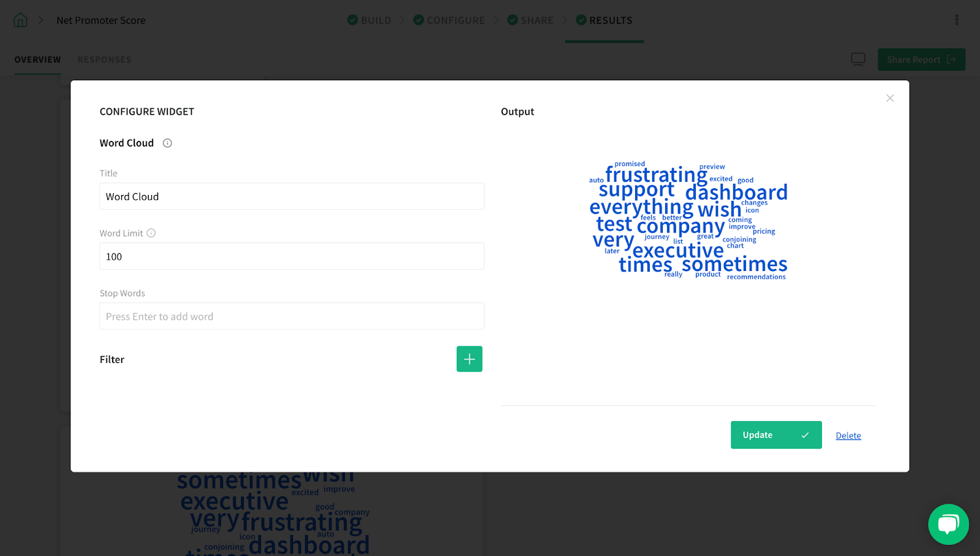The image size is (980, 556).
Task: Click the Delete link
Action: [x=848, y=435]
